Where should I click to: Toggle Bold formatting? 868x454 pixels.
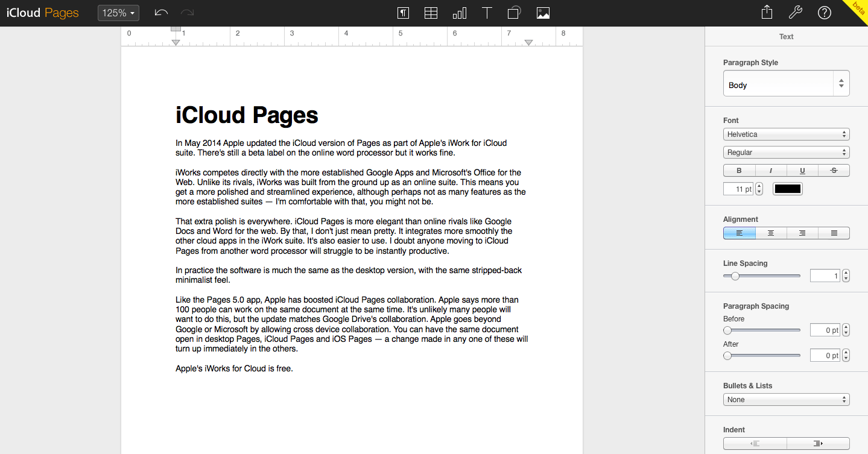click(739, 171)
